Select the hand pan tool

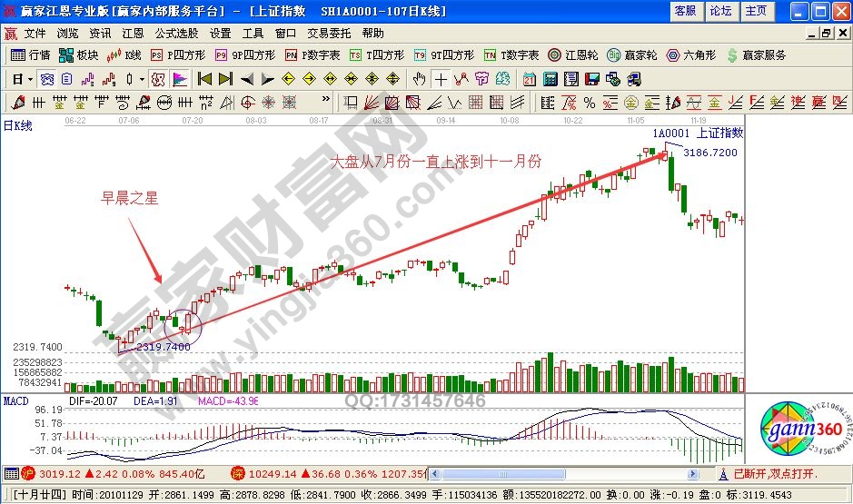pos(419,79)
